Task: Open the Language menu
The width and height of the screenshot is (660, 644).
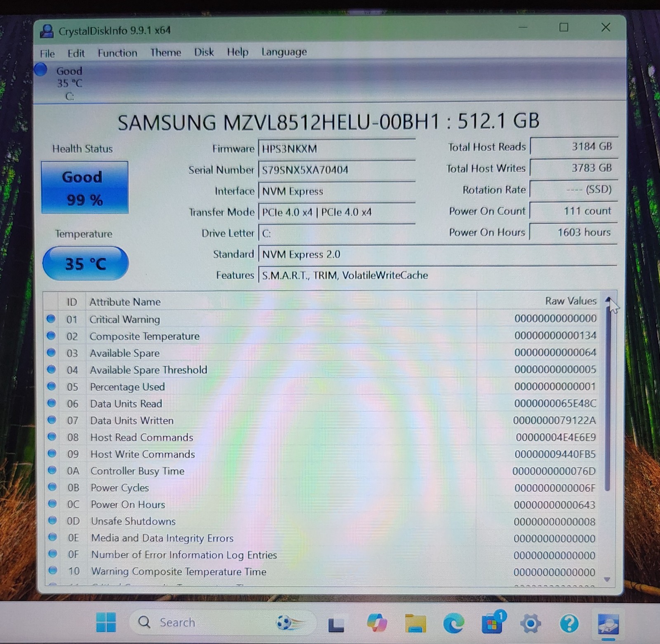Action: tap(284, 52)
